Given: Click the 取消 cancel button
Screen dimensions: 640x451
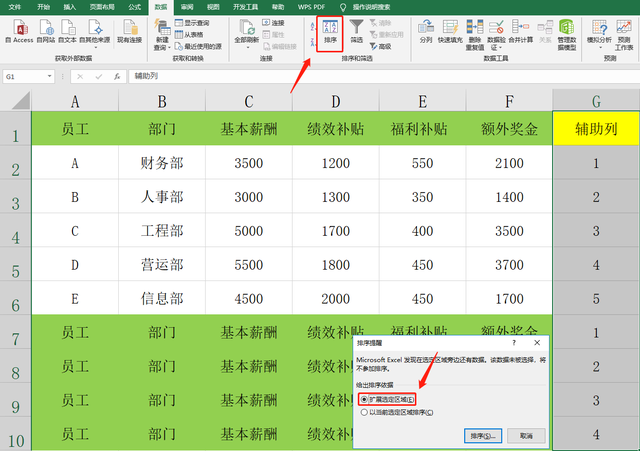Looking at the screenshot, I should 526,436.
